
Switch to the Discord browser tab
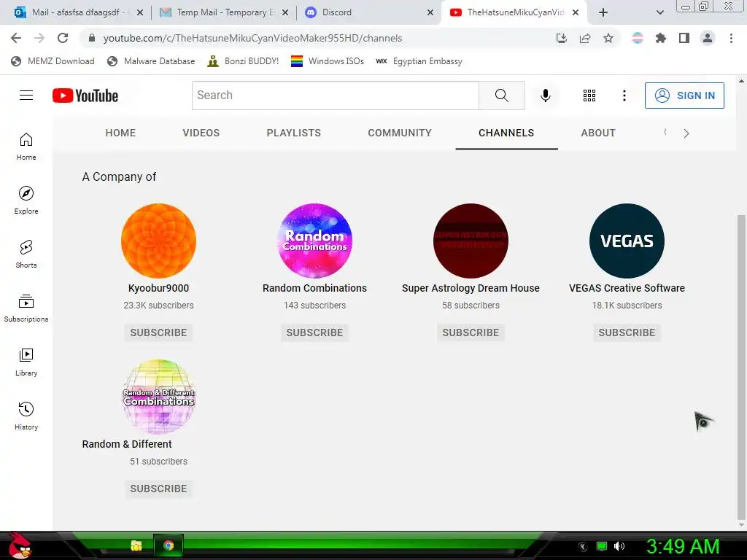369,12
